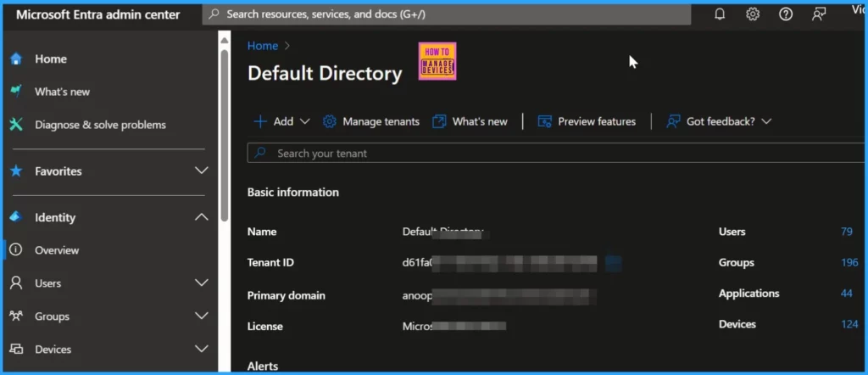Click the Manage tenants gear icon
868x375 pixels.
(330, 121)
